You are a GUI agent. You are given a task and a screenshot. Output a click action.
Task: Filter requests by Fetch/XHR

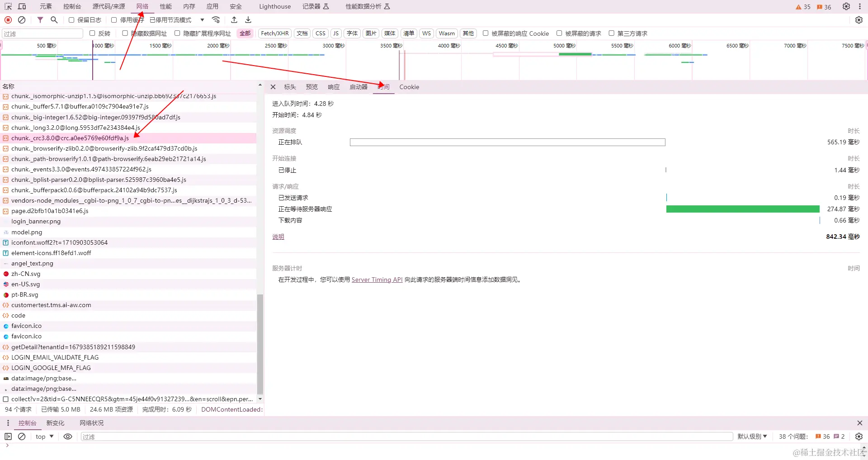click(x=275, y=33)
